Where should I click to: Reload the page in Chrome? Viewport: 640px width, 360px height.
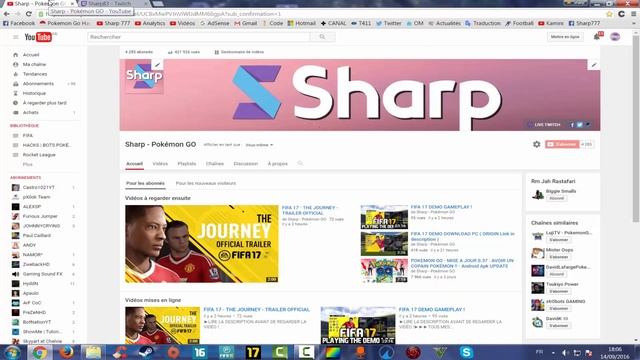coord(29,14)
